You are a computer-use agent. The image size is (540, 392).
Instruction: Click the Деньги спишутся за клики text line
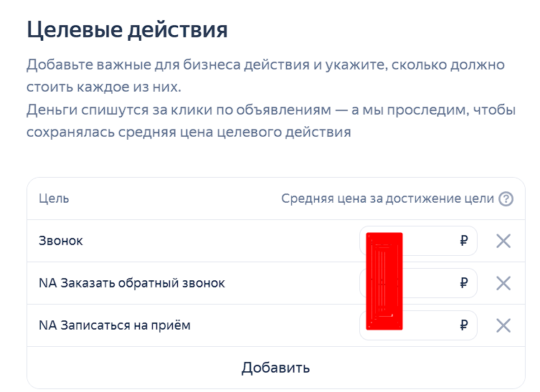[x=270, y=110]
